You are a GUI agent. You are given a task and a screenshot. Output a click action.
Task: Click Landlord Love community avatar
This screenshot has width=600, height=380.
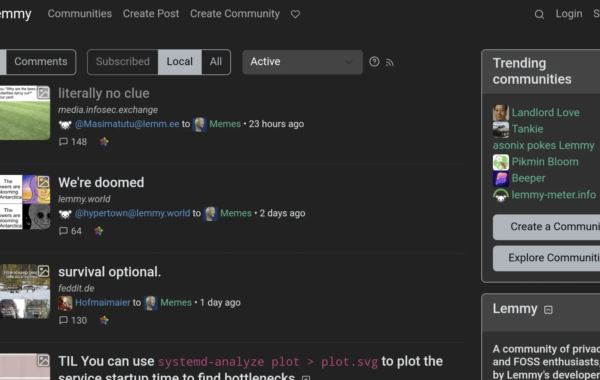coord(501,113)
